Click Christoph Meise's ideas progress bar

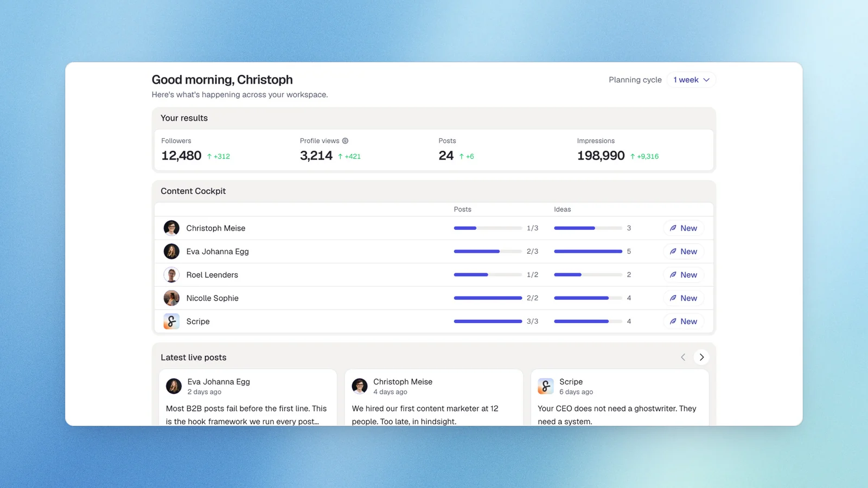[588, 228]
